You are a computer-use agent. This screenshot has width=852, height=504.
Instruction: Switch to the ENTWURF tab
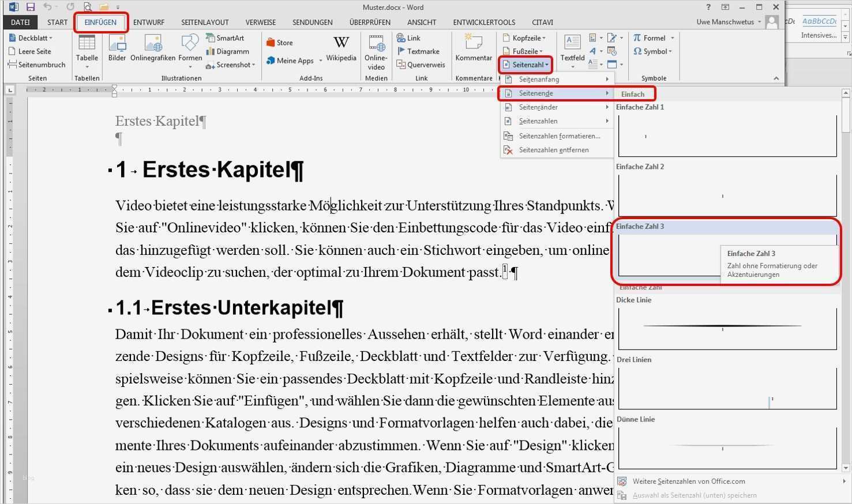[x=148, y=22]
